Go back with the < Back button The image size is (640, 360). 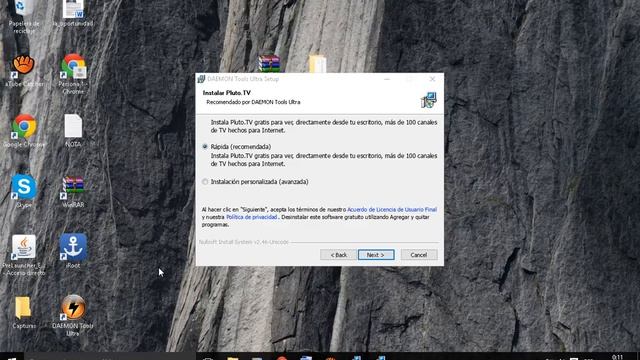[338, 255]
